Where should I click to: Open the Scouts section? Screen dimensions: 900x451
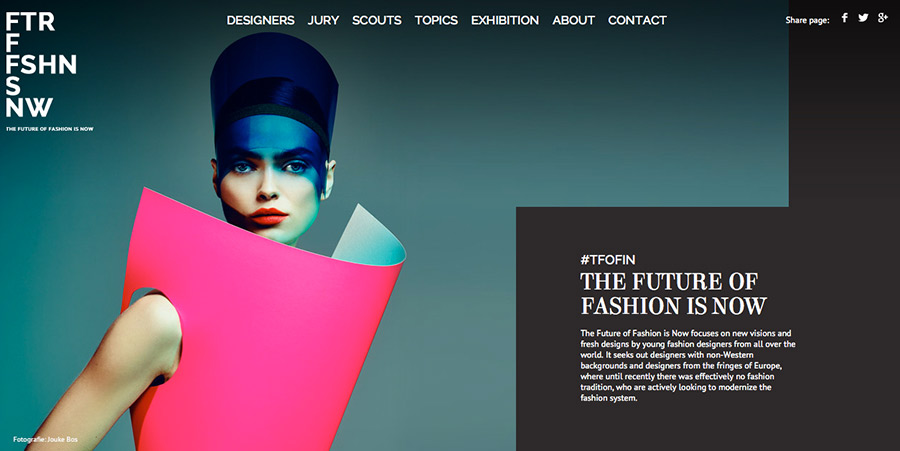(377, 20)
